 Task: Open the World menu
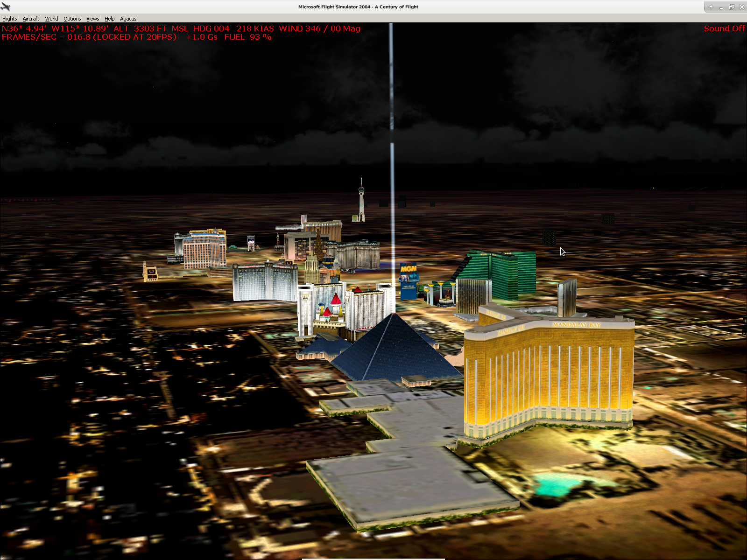click(x=51, y=19)
